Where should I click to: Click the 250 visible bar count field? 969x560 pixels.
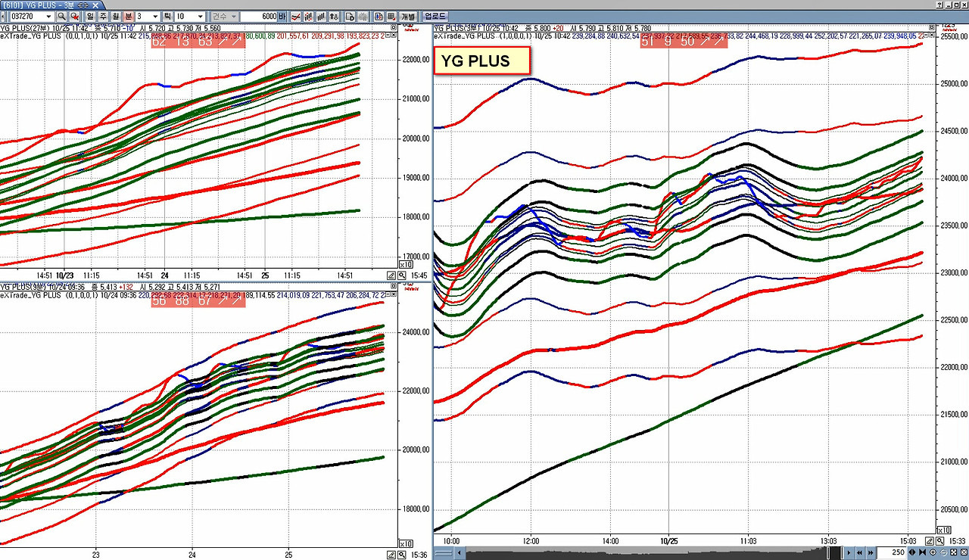(892, 553)
